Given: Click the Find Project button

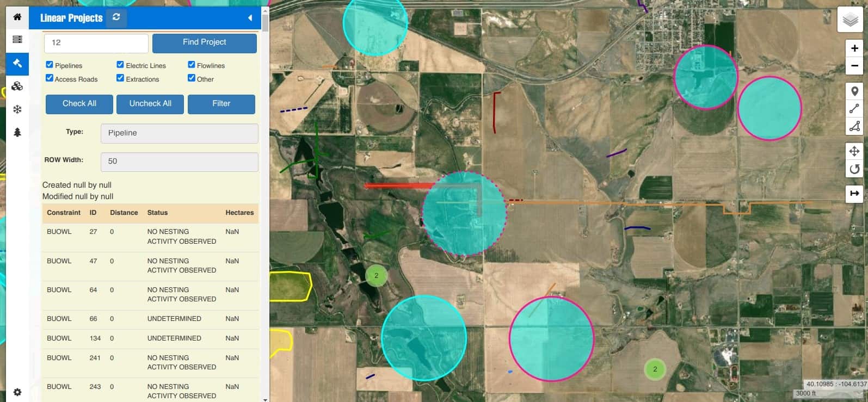Looking at the screenshot, I should pyautogui.click(x=204, y=43).
